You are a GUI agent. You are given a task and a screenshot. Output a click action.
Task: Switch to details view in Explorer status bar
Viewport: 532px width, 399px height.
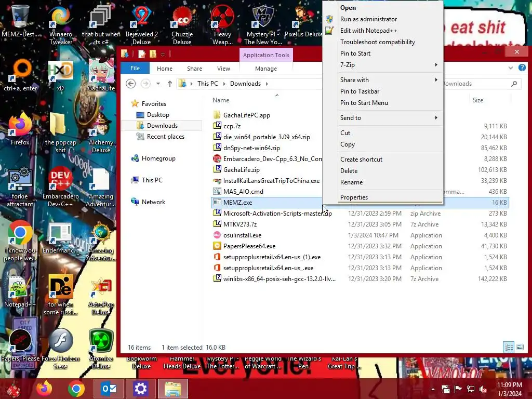coord(509,347)
